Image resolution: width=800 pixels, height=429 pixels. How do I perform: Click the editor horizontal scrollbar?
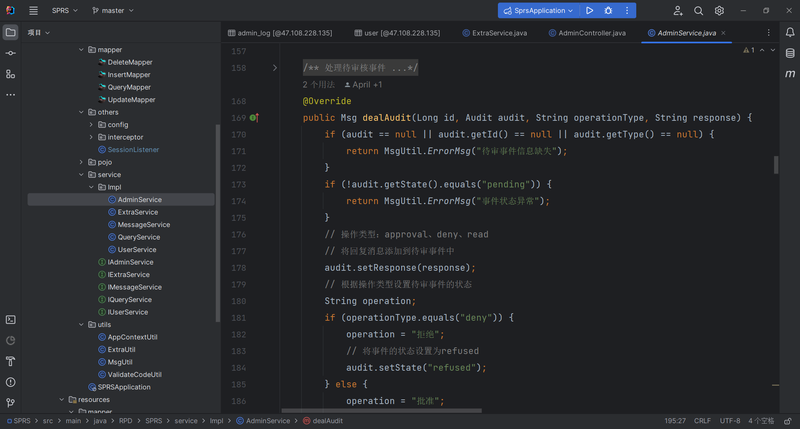pyautogui.click(x=381, y=411)
